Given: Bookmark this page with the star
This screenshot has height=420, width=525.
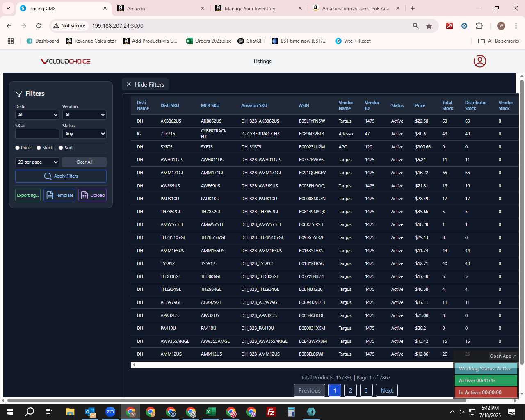Looking at the screenshot, I should pyautogui.click(x=429, y=26).
